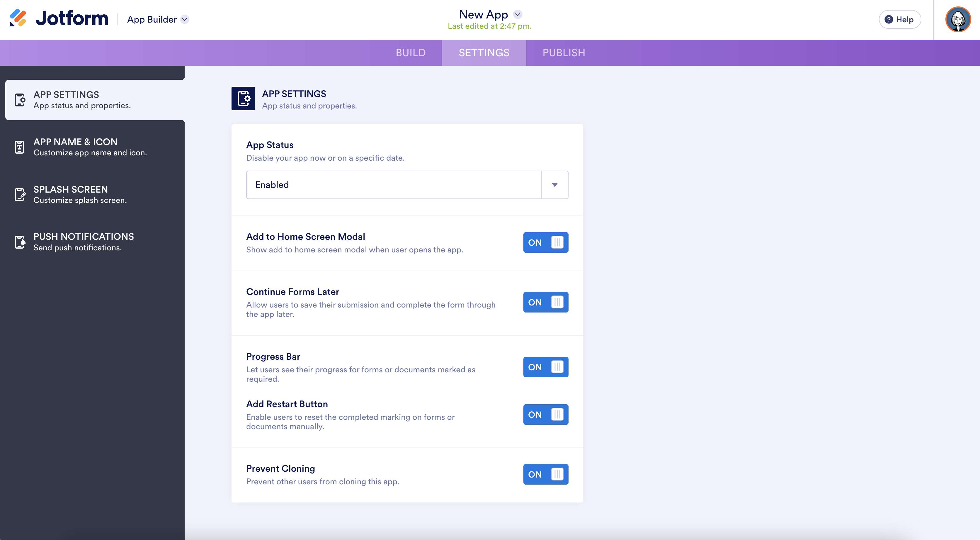980x540 pixels.
Task: Switch to the BUILD tab
Action: point(411,52)
